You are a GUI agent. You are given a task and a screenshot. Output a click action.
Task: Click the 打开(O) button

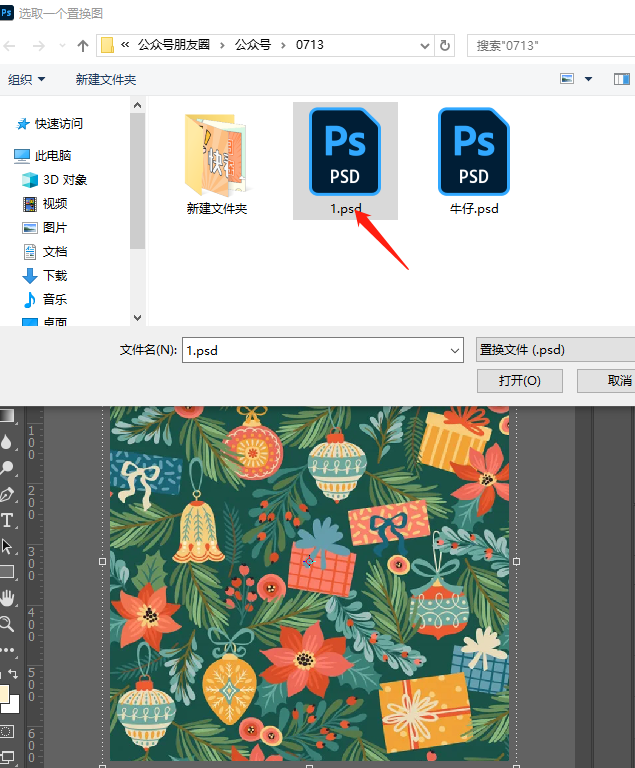tap(519, 381)
